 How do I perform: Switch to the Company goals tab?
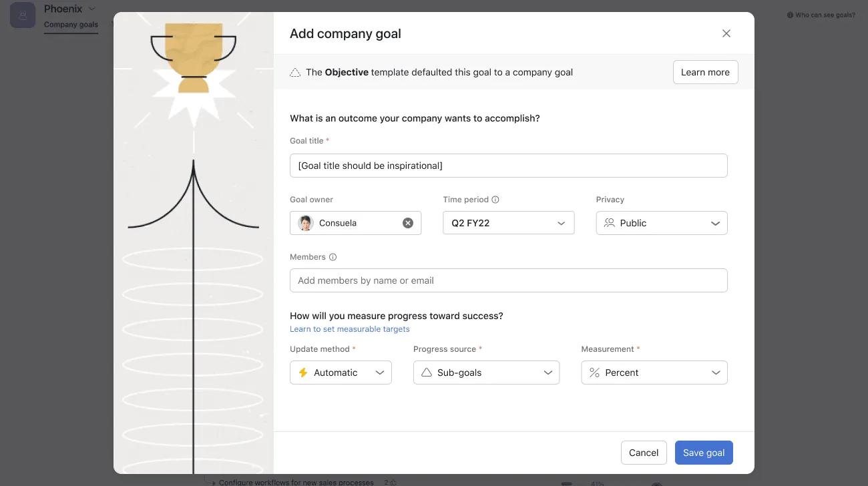70,24
